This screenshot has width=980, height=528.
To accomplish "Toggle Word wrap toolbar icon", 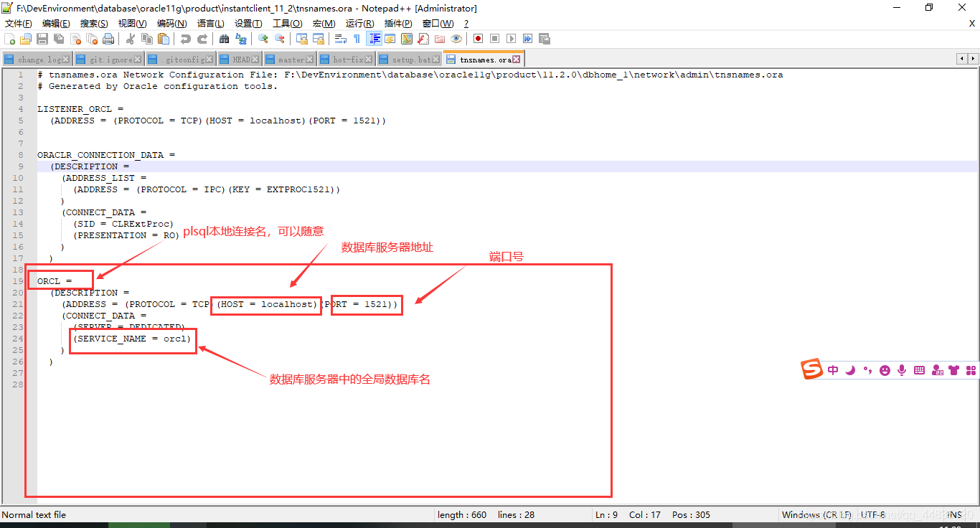I will coord(340,39).
